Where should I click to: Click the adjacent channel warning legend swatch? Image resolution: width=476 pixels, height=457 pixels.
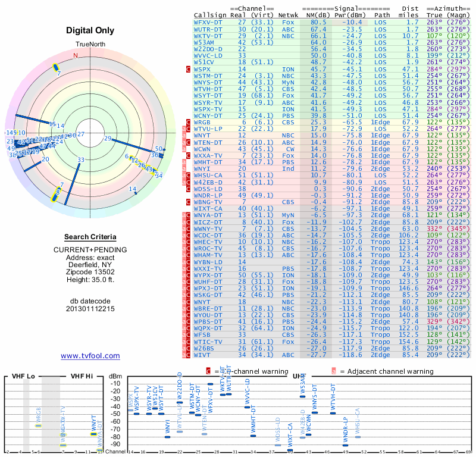point(334,371)
